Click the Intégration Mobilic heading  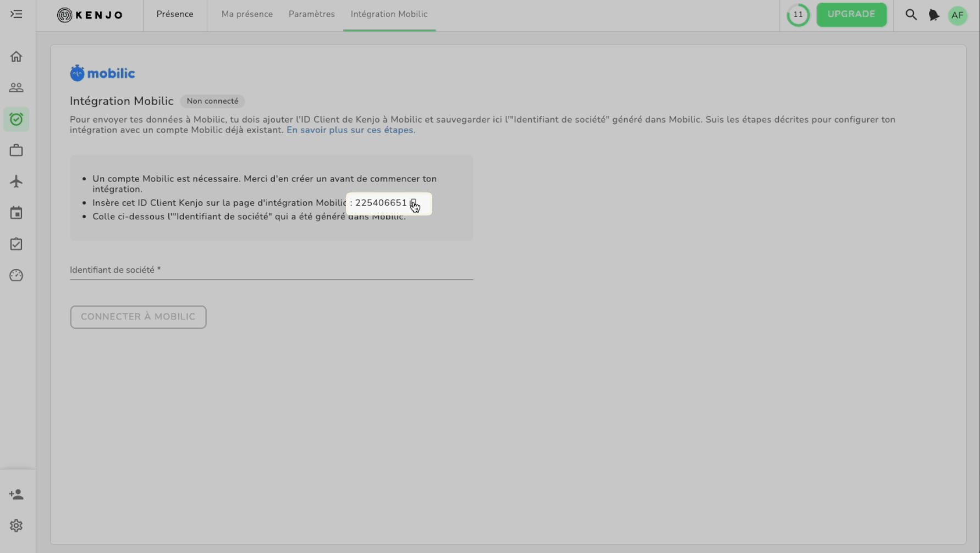tap(122, 101)
